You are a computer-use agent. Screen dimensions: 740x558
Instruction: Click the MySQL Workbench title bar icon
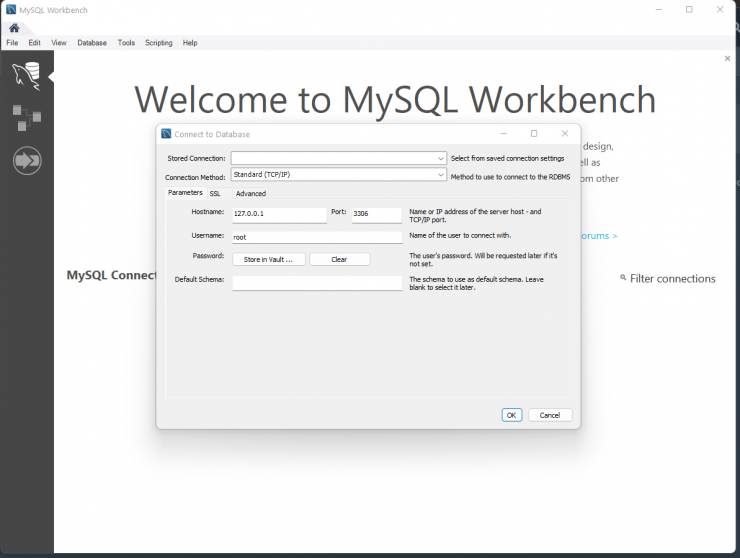(x=11, y=9)
